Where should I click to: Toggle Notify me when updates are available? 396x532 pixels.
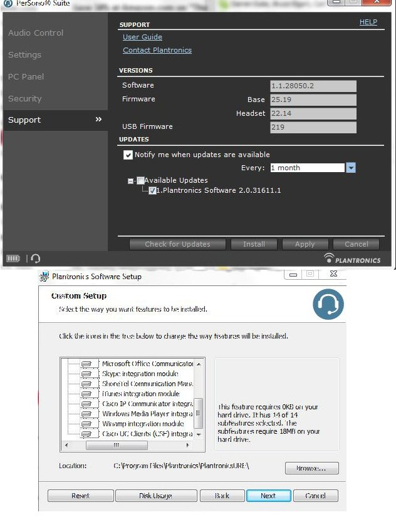[x=128, y=155]
